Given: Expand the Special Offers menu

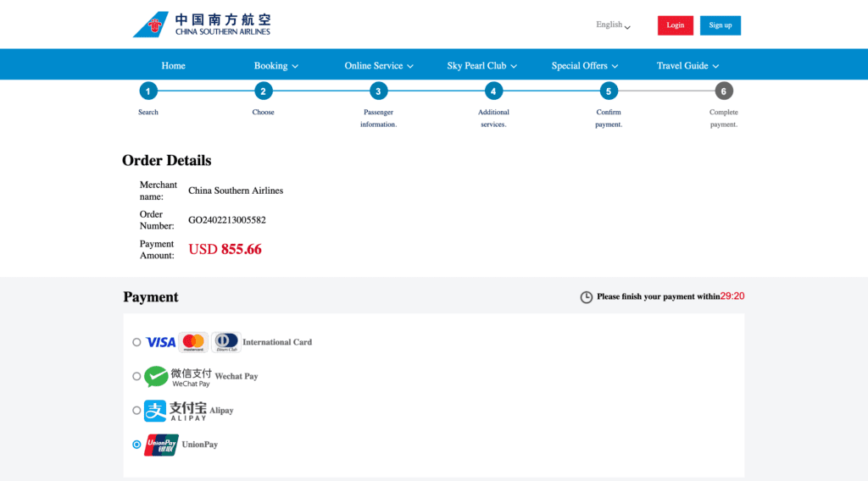Looking at the screenshot, I should coord(585,66).
